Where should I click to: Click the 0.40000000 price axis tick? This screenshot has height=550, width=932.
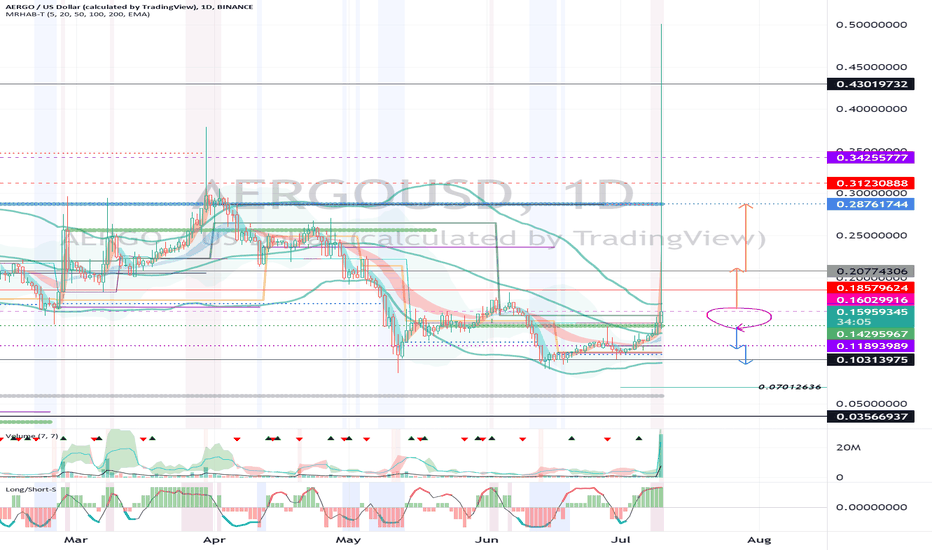(871, 109)
